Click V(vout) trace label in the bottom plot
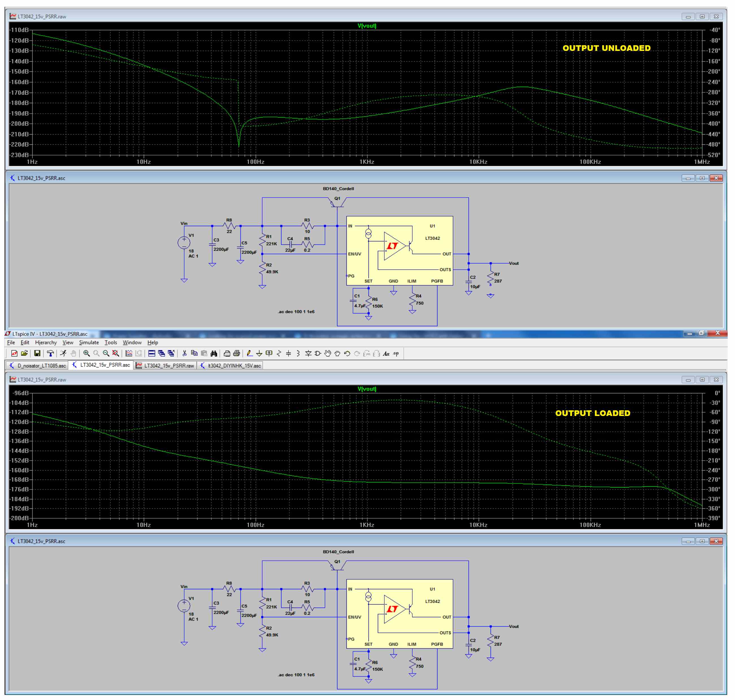 coord(367,389)
